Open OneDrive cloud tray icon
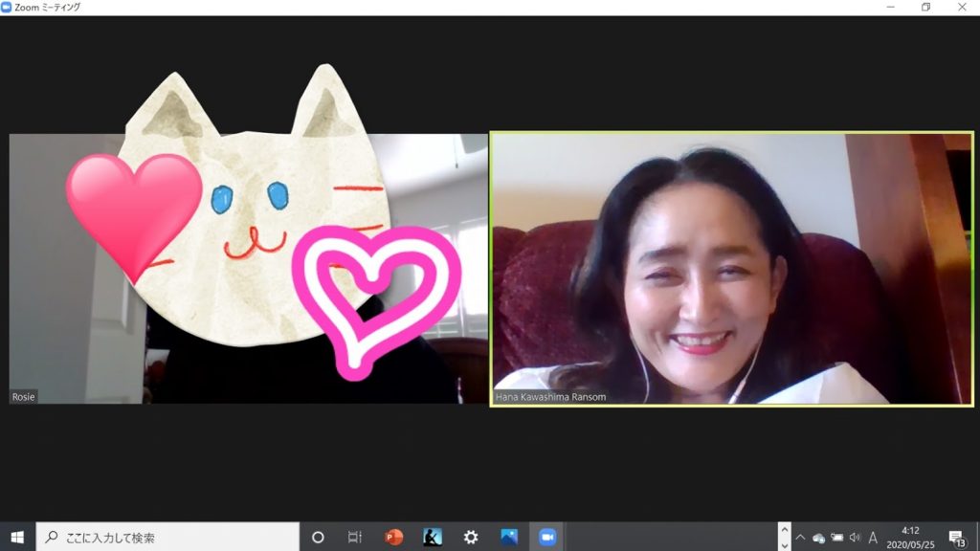This screenshot has width=980, height=551. [818, 538]
